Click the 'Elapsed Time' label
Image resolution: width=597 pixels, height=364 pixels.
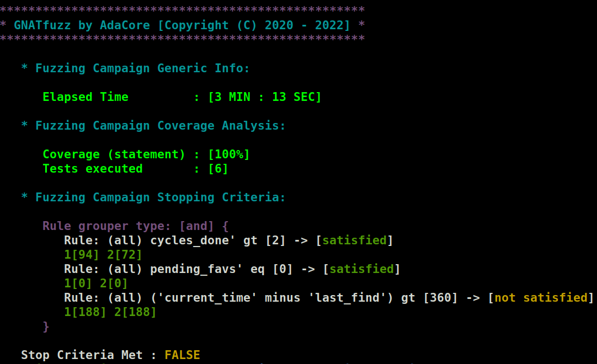pyautogui.click(x=86, y=97)
